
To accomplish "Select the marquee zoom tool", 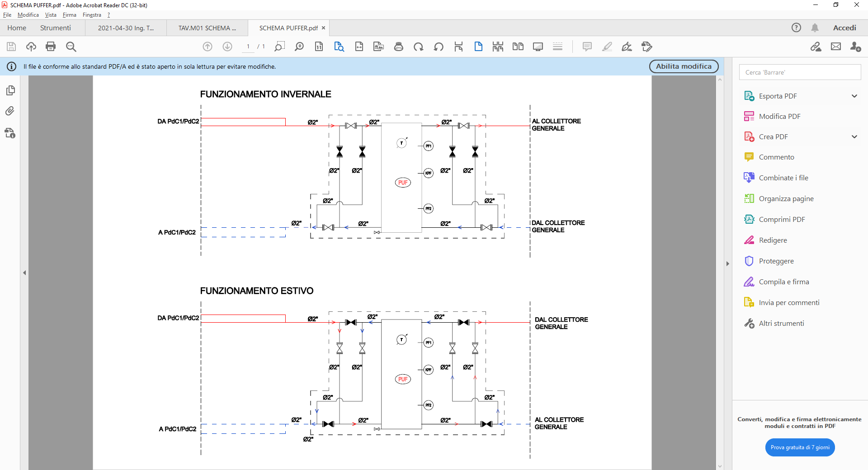I will 279,47.
